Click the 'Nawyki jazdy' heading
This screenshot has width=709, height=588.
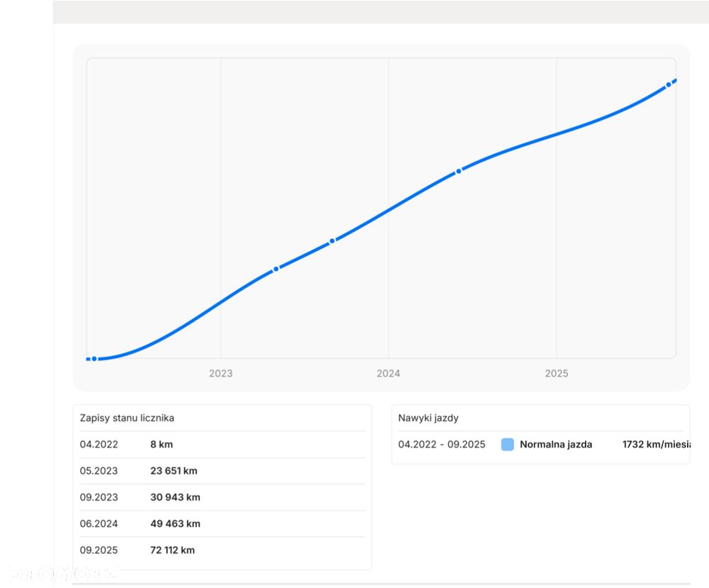428,418
